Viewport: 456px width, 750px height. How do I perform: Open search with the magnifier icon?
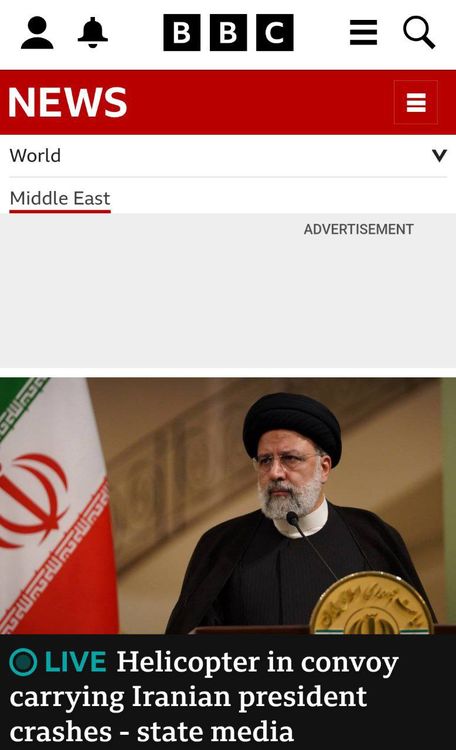coord(419,33)
